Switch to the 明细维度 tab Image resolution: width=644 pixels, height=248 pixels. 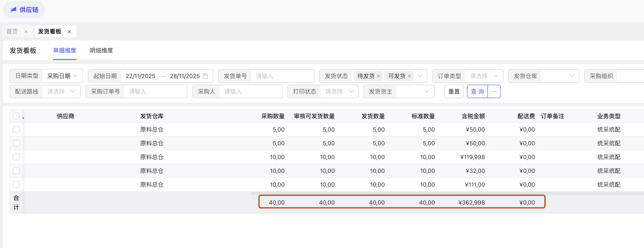click(x=101, y=51)
